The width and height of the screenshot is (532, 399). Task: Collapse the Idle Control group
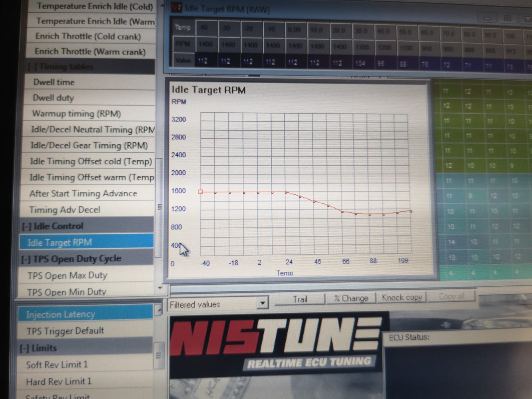27,226
